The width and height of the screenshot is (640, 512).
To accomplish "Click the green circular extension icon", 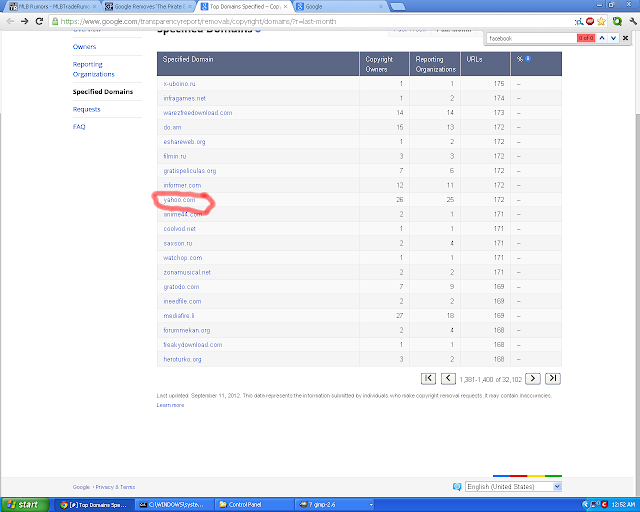I will point(617,21).
